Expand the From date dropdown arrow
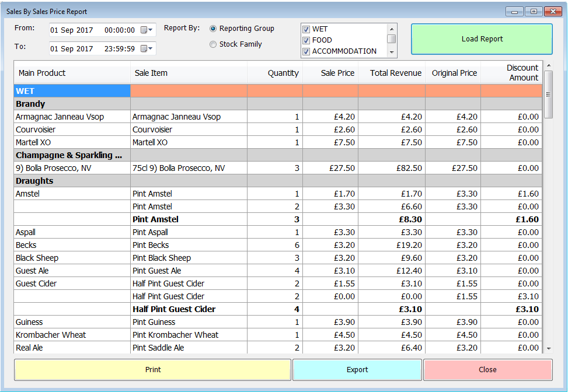The height and width of the screenshot is (392, 568). click(151, 29)
